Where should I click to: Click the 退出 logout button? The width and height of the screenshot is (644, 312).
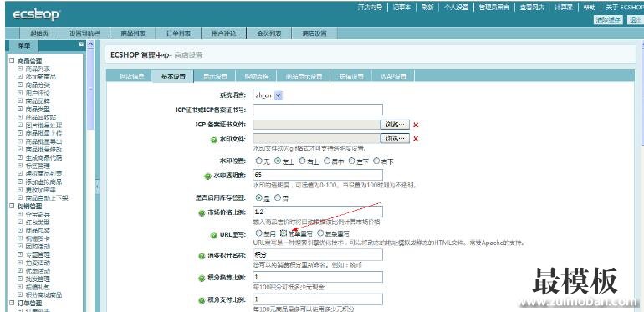(635, 20)
